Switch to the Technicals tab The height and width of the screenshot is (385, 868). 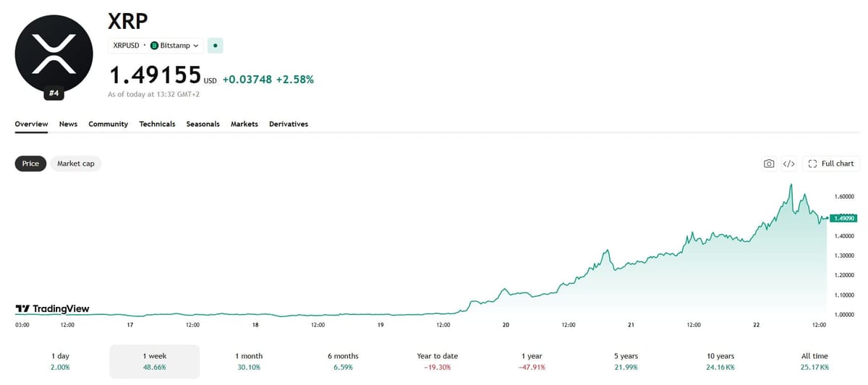pyautogui.click(x=157, y=124)
